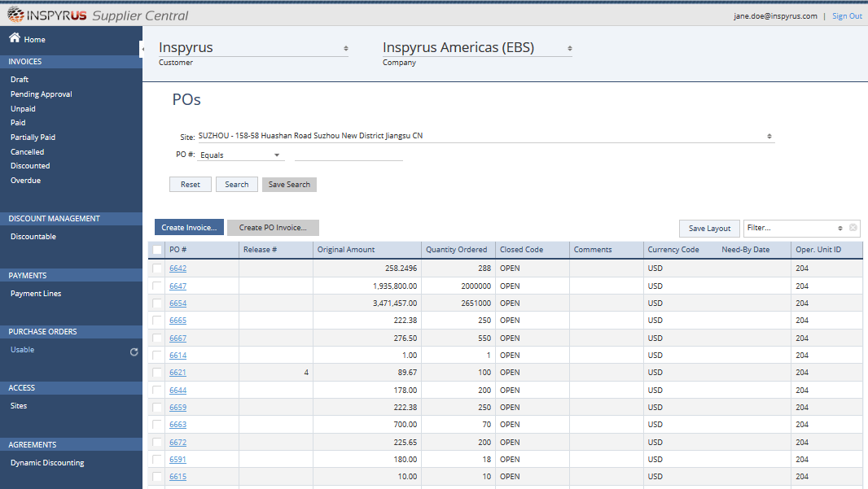Image resolution: width=868 pixels, height=489 pixels.
Task: Open Discounted invoices
Action: pyautogui.click(x=30, y=166)
